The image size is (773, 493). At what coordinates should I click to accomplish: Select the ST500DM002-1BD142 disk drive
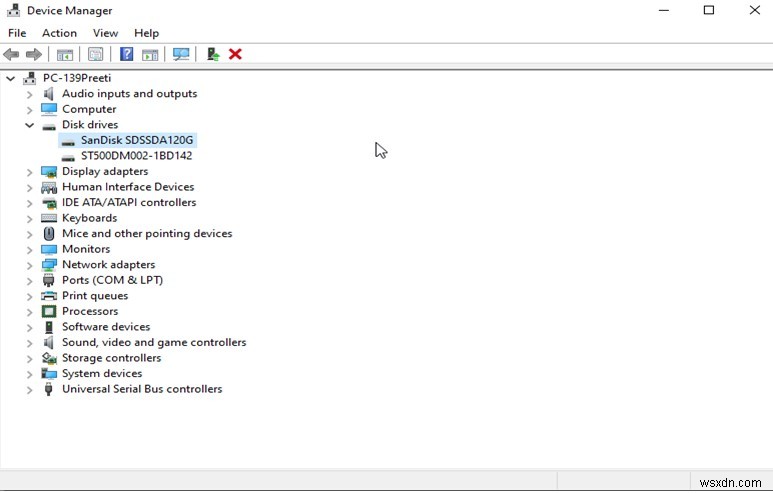click(x=137, y=156)
